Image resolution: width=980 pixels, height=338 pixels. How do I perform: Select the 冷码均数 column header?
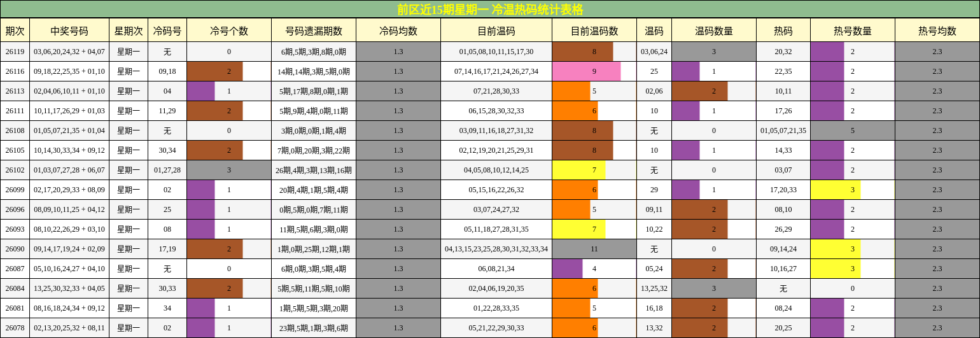click(398, 30)
